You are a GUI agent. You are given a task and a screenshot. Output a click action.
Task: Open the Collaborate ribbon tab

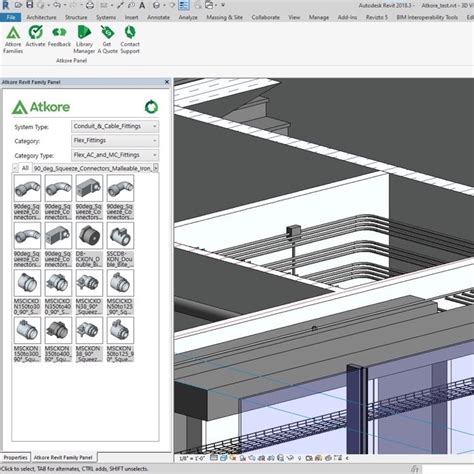[x=265, y=17]
